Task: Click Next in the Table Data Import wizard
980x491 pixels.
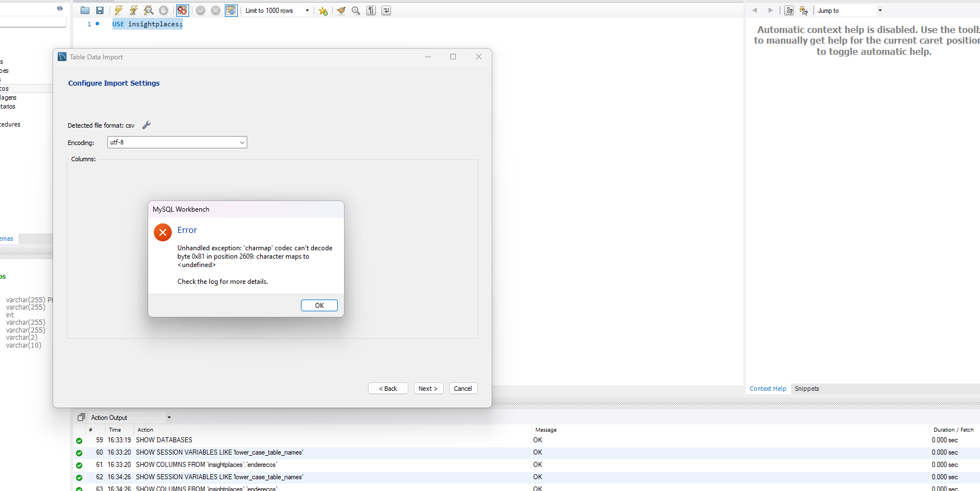Action: [428, 389]
